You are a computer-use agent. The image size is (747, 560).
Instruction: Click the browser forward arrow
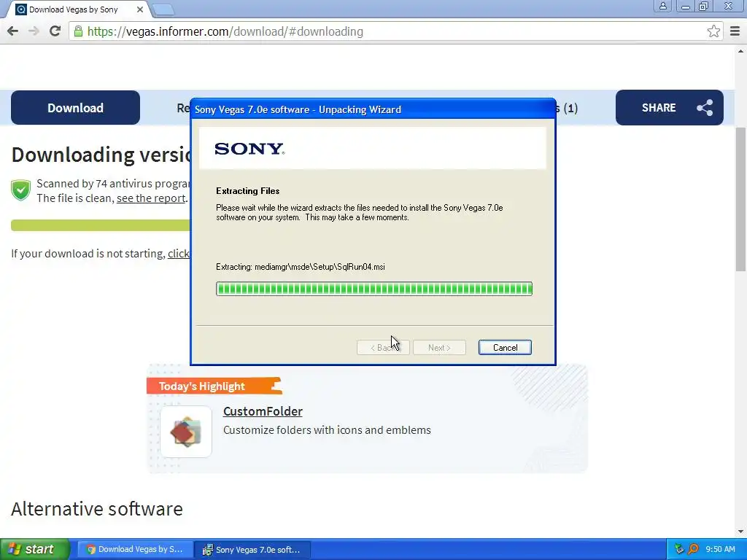34,31
